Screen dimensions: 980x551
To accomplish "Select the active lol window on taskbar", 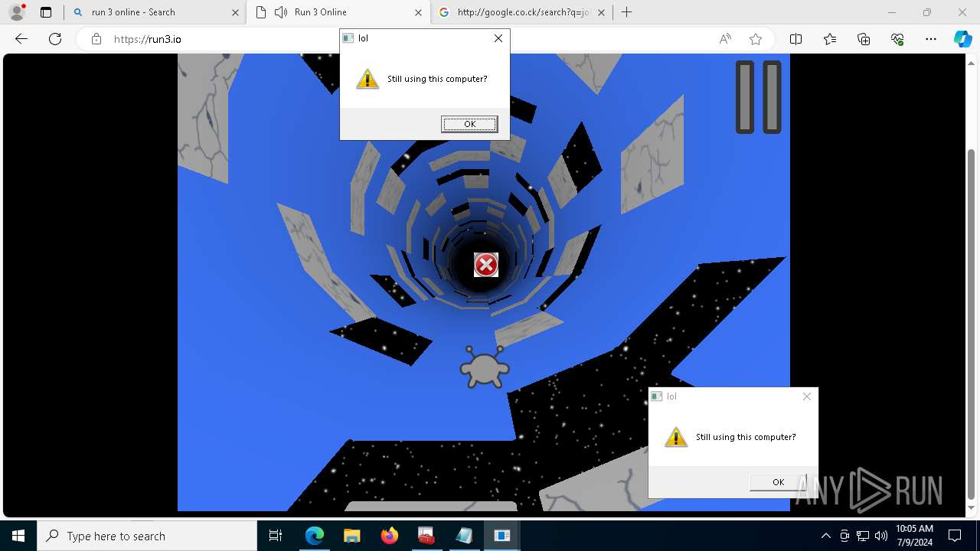I will pos(501,536).
